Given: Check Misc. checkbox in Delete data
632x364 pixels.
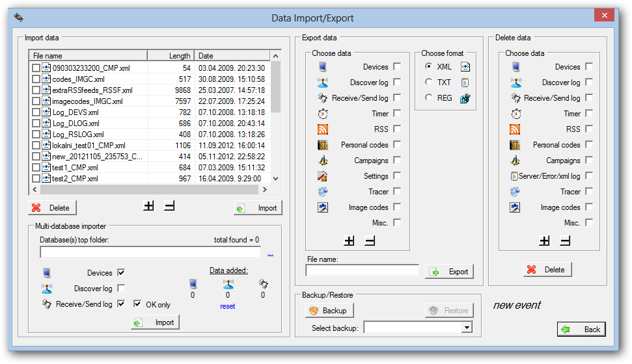Looking at the screenshot, I should [x=589, y=223].
